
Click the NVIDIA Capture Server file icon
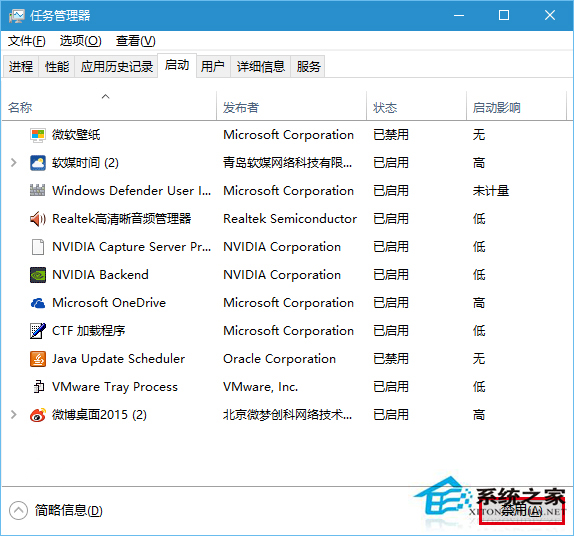[37, 247]
